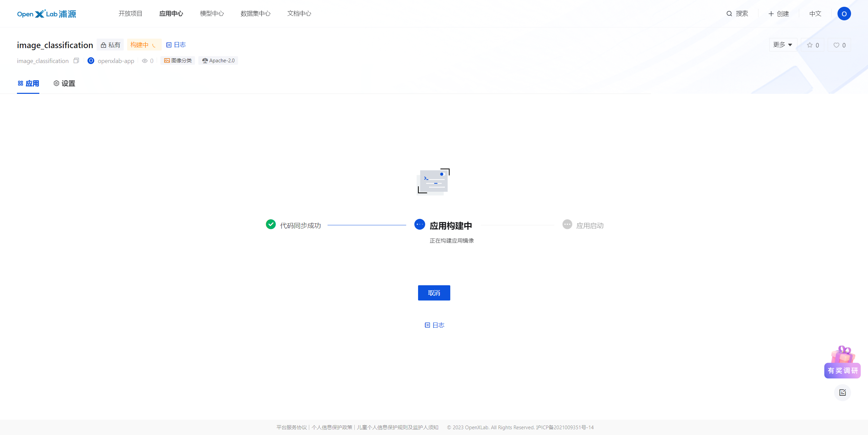Image resolution: width=868 pixels, height=435 pixels.
Task: Click the openxlab-app organization avatar
Action: [91, 61]
